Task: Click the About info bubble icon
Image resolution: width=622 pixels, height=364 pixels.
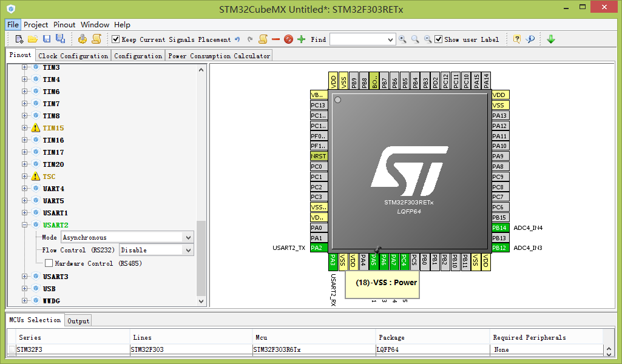Action: [x=530, y=39]
